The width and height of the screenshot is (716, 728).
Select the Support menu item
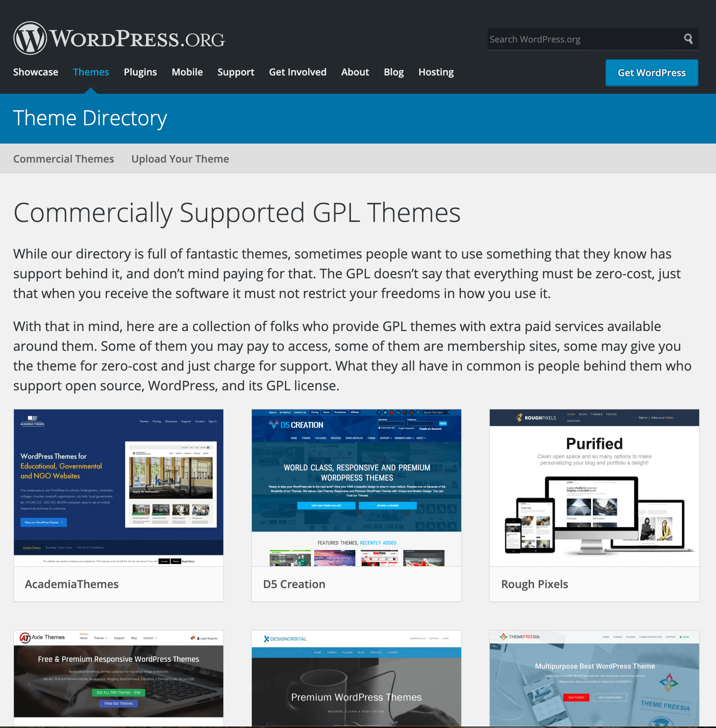point(236,72)
